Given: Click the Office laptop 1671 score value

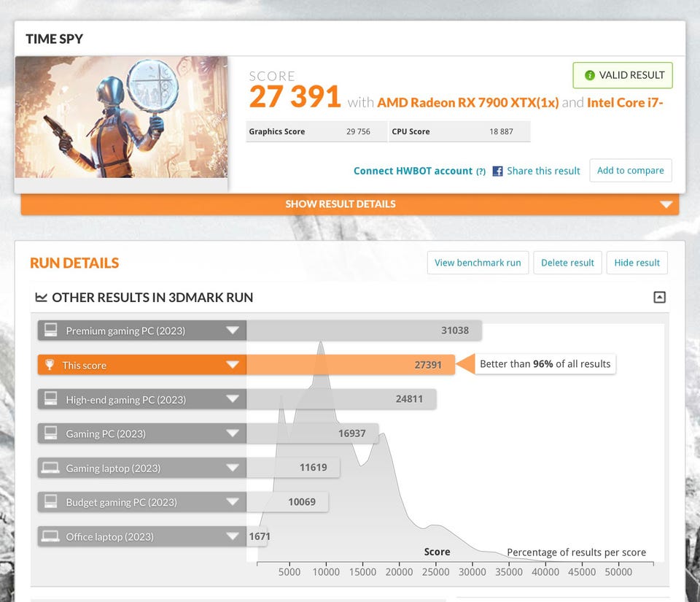Looking at the screenshot, I should (260, 536).
